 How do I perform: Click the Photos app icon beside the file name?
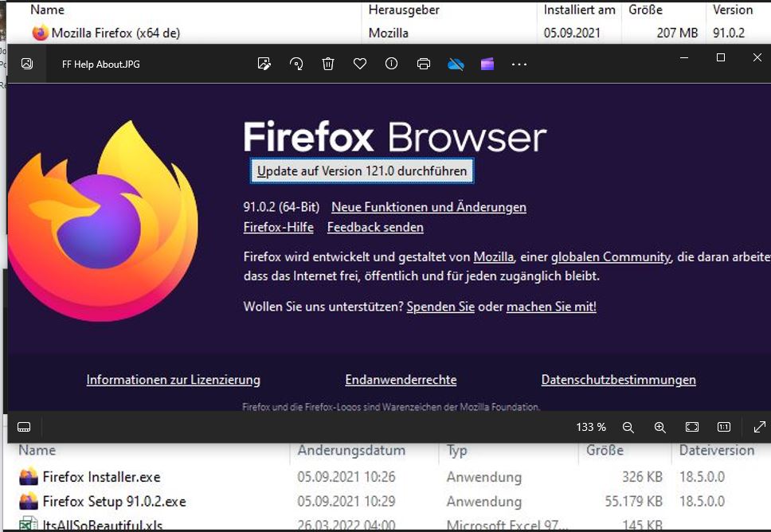pos(27,64)
